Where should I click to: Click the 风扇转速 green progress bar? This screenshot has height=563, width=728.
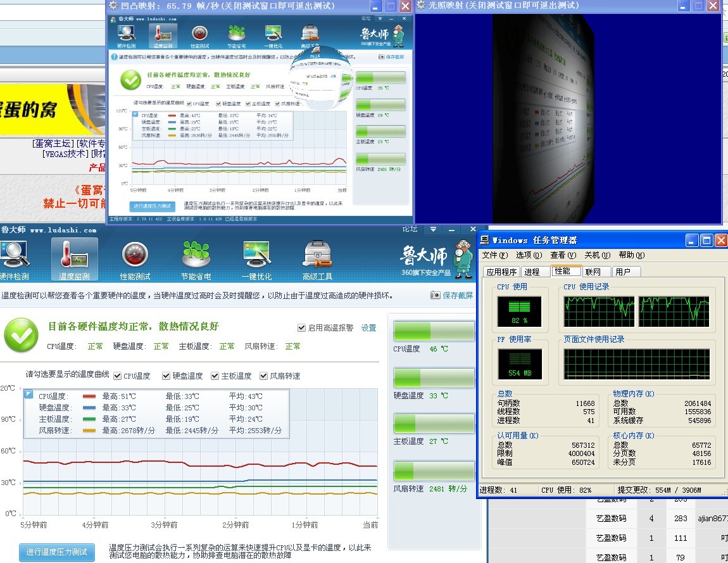pyautogui.click(x=434, y=471)
